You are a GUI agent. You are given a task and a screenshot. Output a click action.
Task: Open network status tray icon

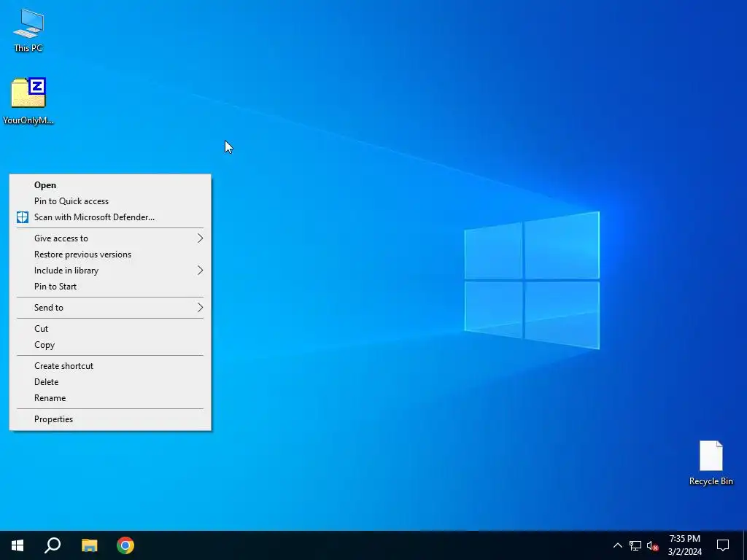click(x=635, y=545)
